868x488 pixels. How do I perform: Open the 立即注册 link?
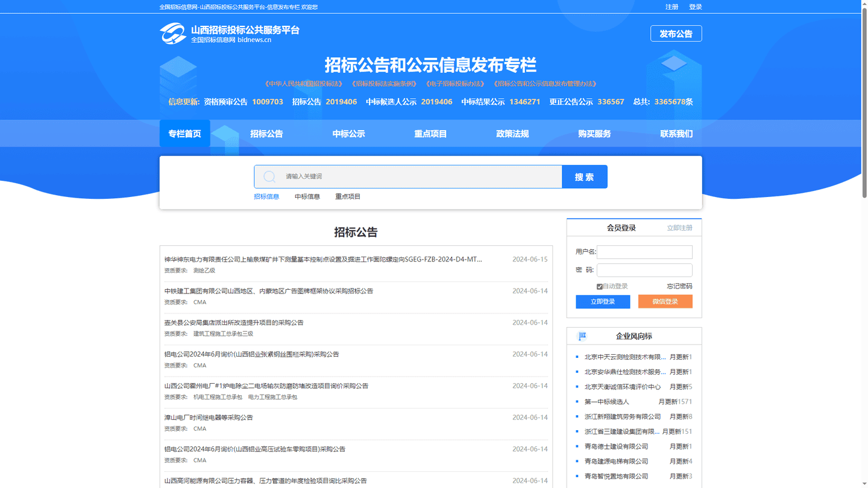[679, 228]
